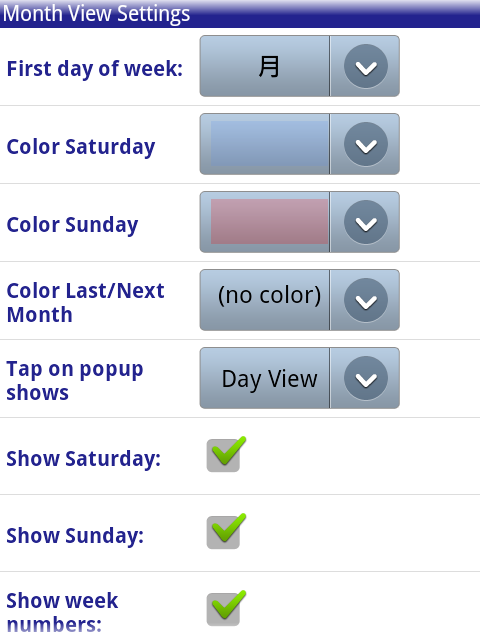
Task: Tap the Show week numbers label
Action: (x=62, y=613)
